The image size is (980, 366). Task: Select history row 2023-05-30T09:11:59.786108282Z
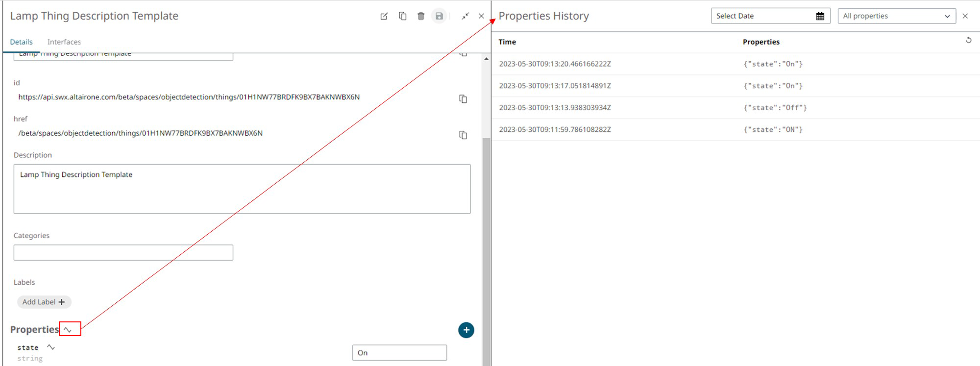click(x=735, y=129)
